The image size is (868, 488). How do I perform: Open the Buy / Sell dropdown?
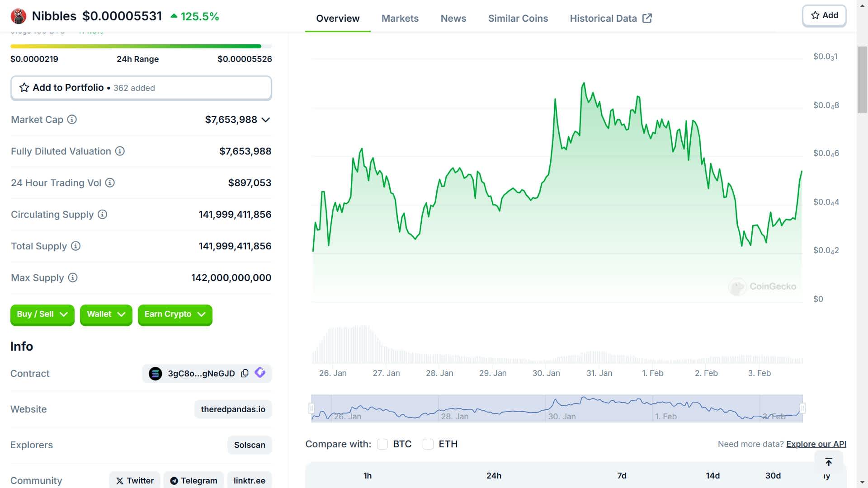[42, 314]
